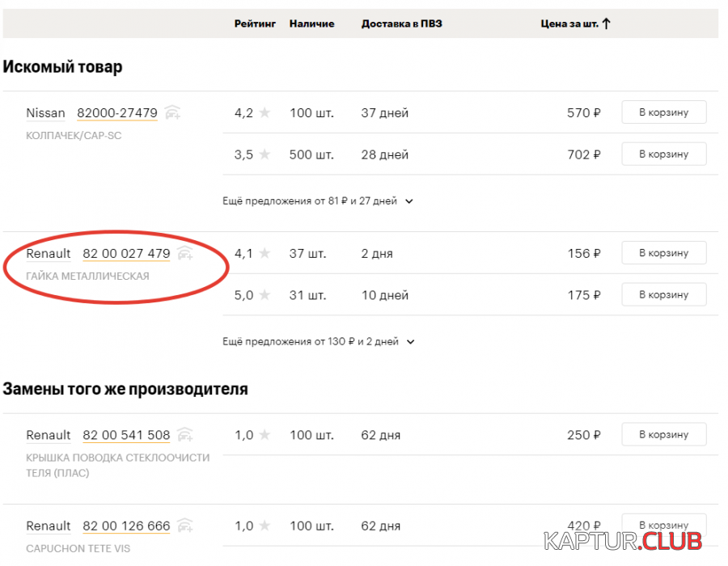Screen dimensions: 728x566
Task: Add 702 ₽ offer to cart
Action: (664, 154)
